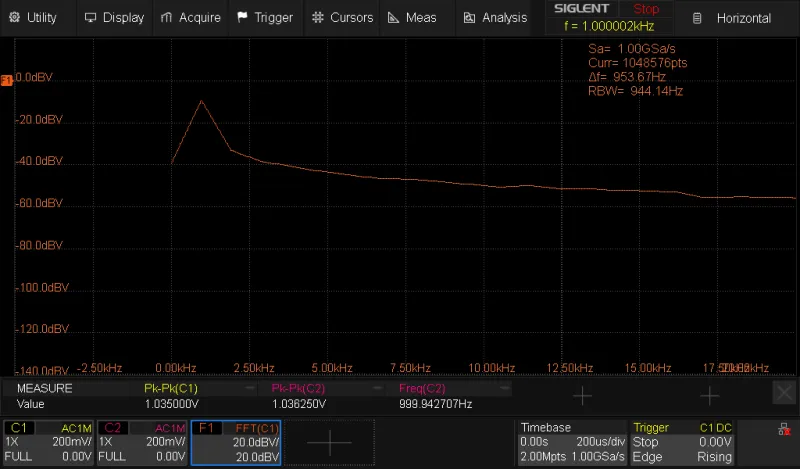Screen dimensions: 800x469
Task: Open the Trigger descriptor box at bottom
Action: 682,442
